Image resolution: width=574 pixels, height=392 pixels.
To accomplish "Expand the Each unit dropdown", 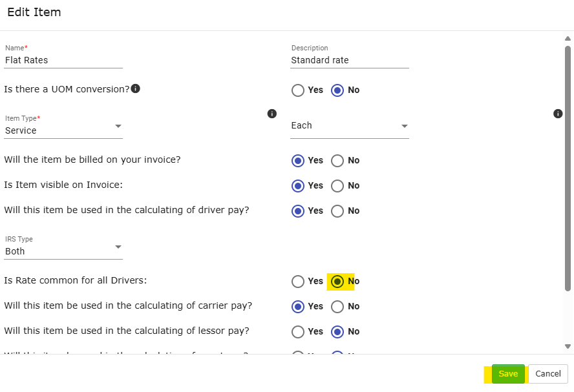I will coord(350,126).
